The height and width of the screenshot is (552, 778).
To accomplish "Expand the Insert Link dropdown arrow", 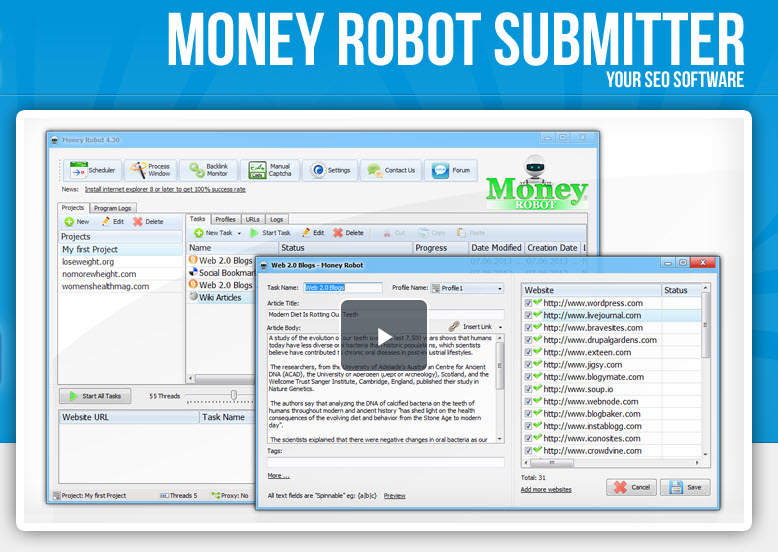I will click(500, 327).
